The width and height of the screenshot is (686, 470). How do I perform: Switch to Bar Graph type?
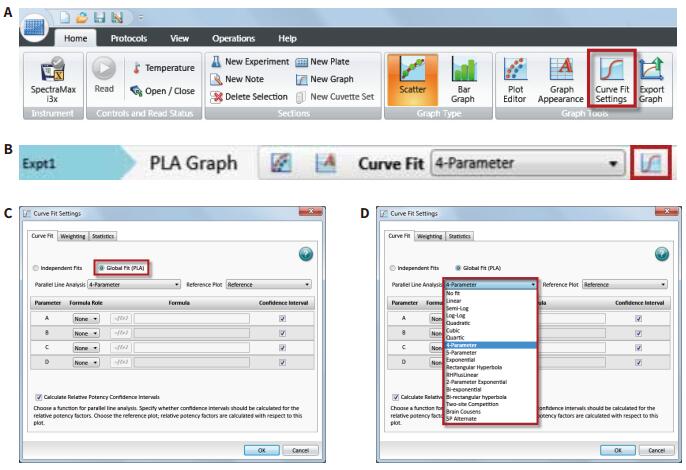point(463,80)
